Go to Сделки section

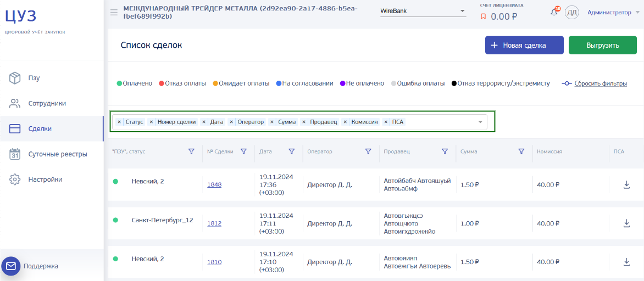pyautogui.click(x=52, y=129)
